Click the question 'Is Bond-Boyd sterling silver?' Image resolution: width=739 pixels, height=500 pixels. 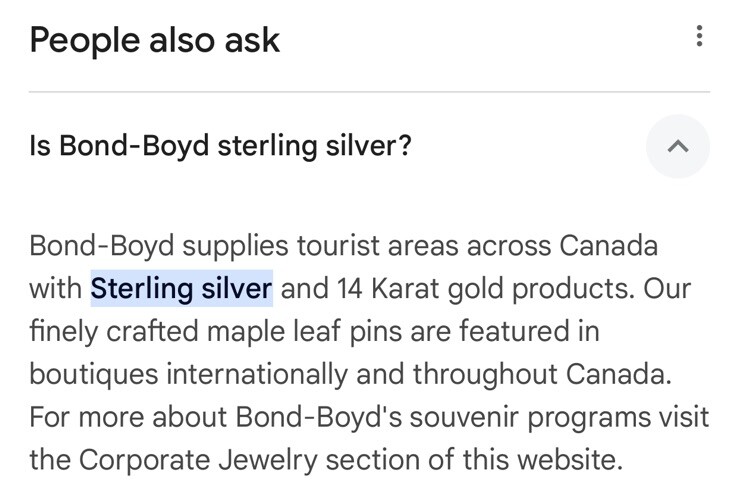(x=221, y=146)
